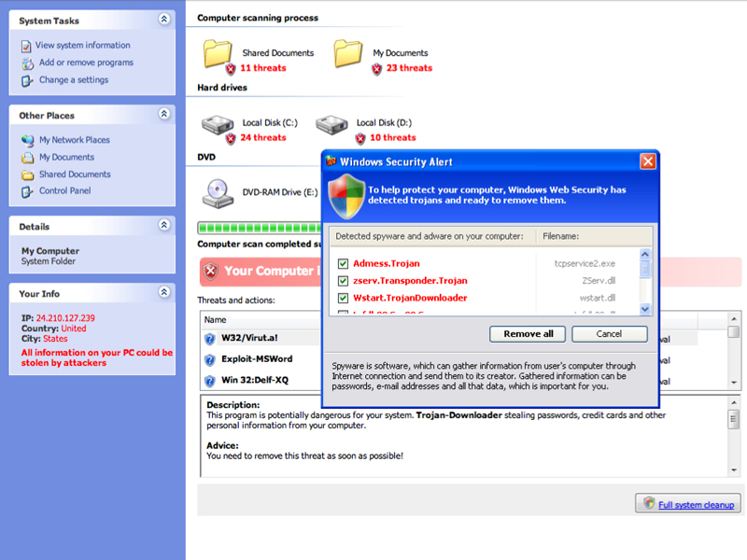Click the Remove all button
Screen dimensions: 747x560
tap(528, 334)
